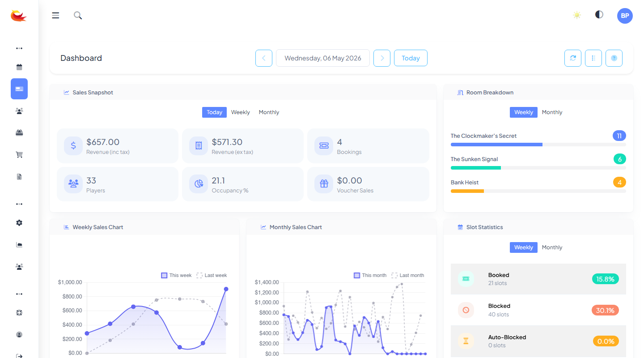
Task: Select Monthly tab in Room Breakdown
Action: (x=552, y=112)
